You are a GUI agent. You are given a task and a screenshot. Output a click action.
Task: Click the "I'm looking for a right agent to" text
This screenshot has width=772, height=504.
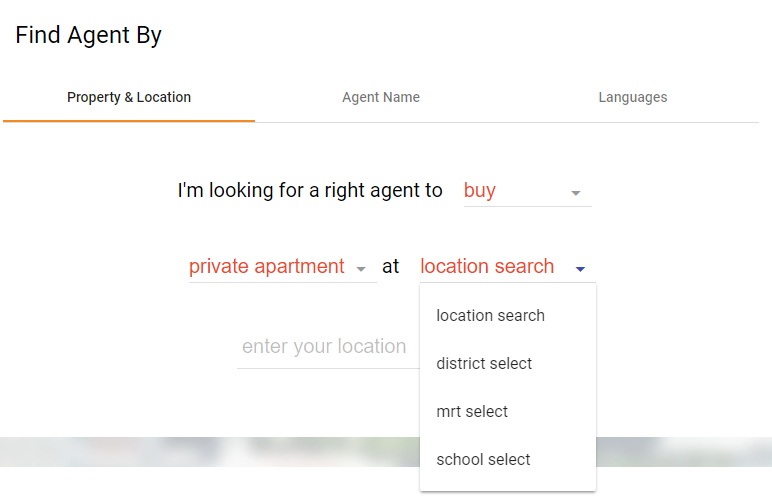click(310, 191)
